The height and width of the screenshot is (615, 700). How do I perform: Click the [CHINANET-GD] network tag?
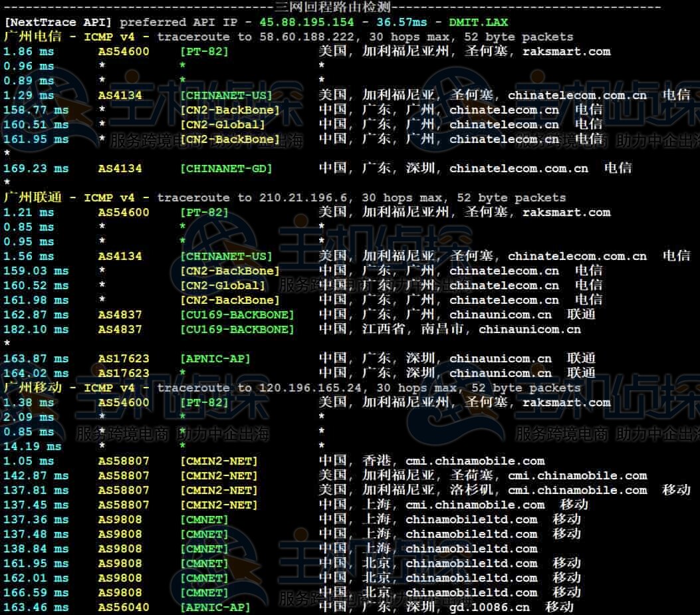click(226, 168)
